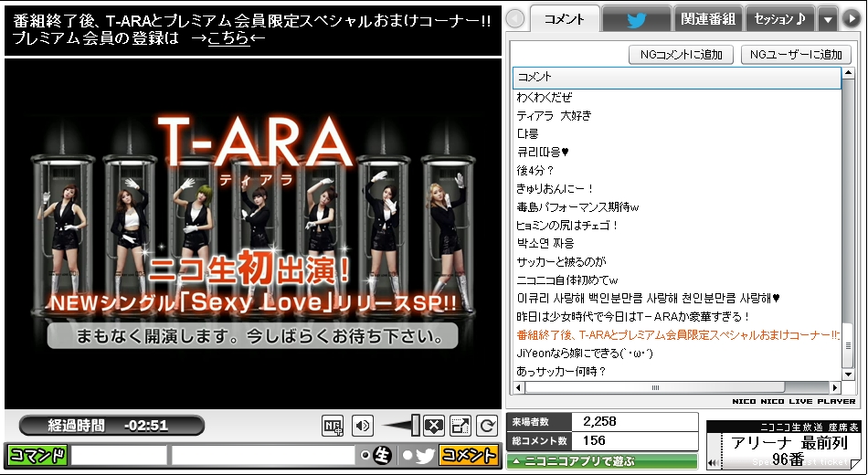The width and height of the screenshot is (868, 475).
Task: Submit with the コメント button
Action: [469, 456]
